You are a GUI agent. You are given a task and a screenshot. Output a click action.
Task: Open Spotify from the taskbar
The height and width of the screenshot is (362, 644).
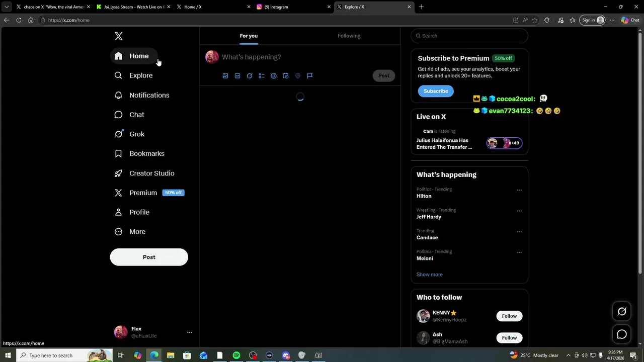236,355
